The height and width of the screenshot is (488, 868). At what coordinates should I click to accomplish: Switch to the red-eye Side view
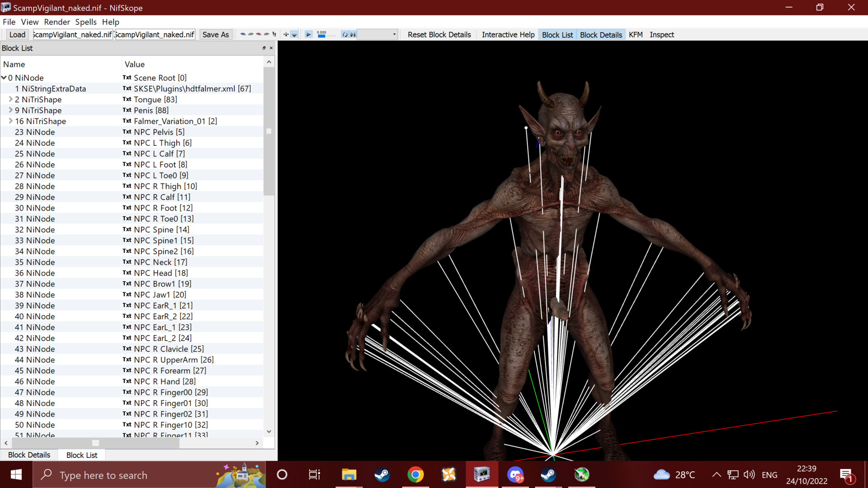click(259, 34)
